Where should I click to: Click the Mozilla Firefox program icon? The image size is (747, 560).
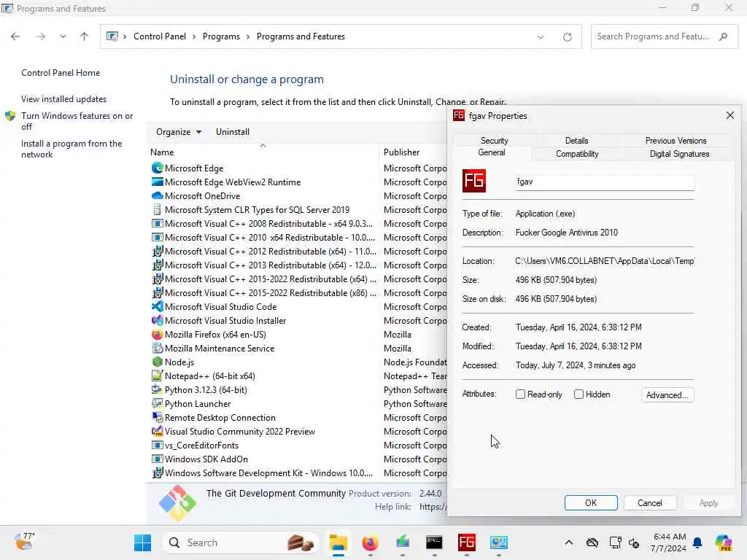coord(158,334)
